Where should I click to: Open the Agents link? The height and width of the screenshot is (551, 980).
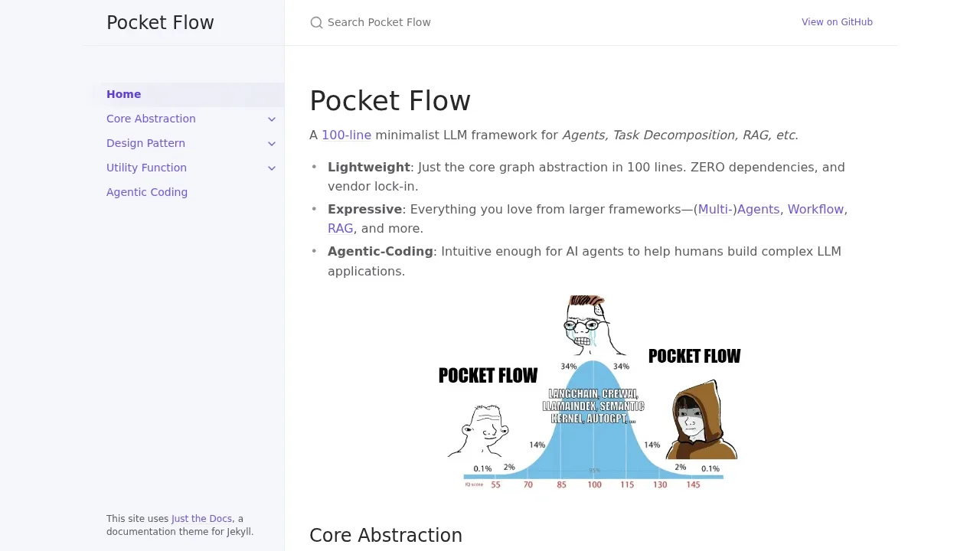pos(758,209)
